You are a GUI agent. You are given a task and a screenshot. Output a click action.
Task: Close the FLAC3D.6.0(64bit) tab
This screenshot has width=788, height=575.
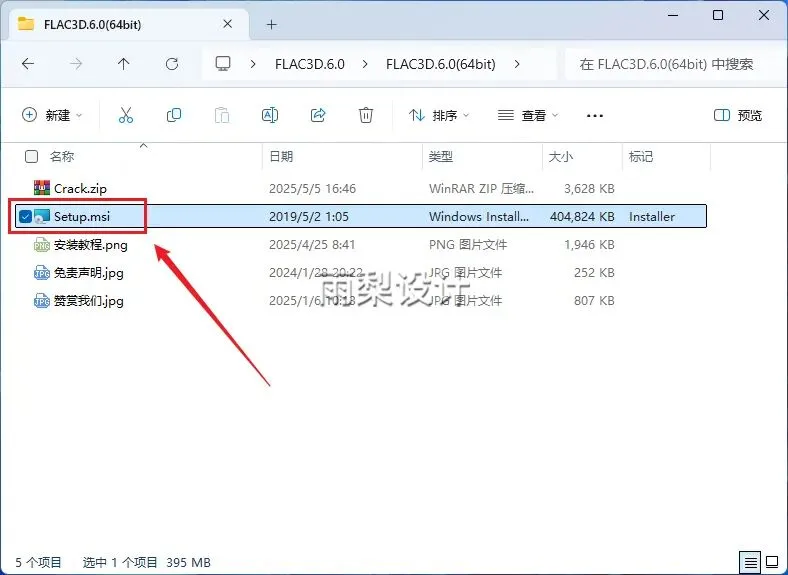coord(227,24)
